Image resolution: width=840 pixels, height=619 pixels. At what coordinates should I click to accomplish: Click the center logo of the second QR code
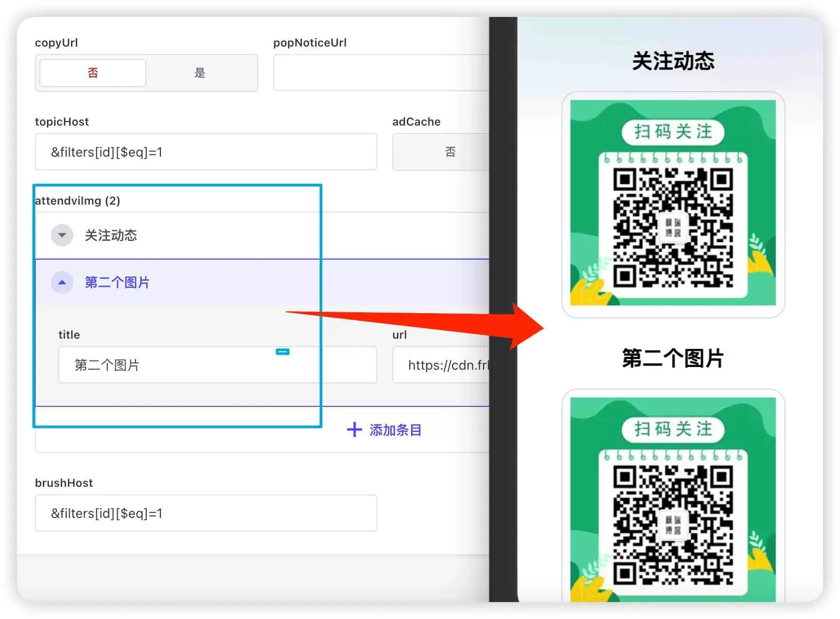(673, 525)
